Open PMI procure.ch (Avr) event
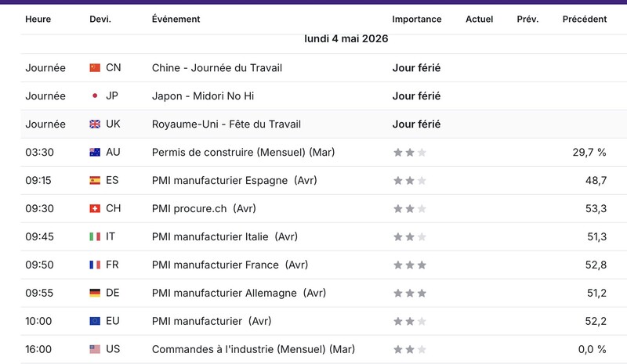 [x=204, y=208]
